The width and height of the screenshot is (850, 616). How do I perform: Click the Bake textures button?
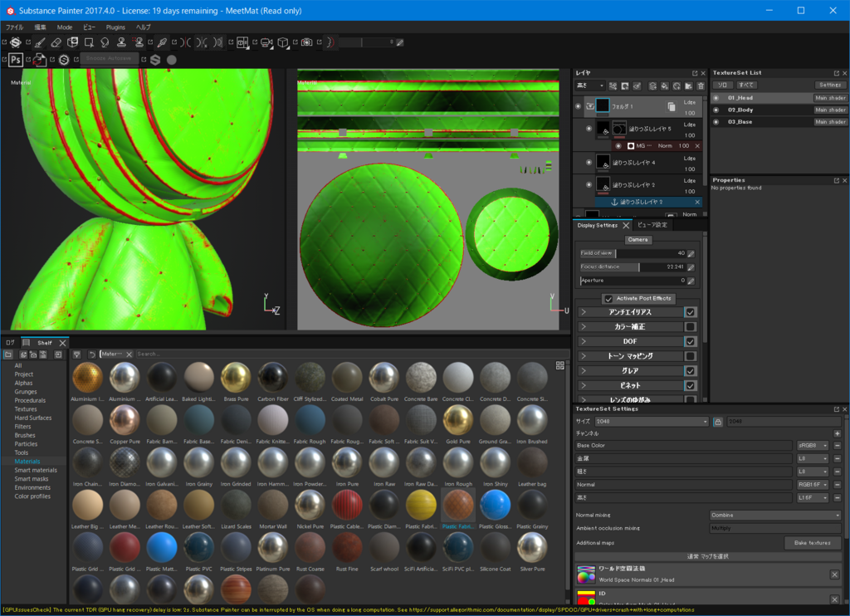[x=813, y=543]
